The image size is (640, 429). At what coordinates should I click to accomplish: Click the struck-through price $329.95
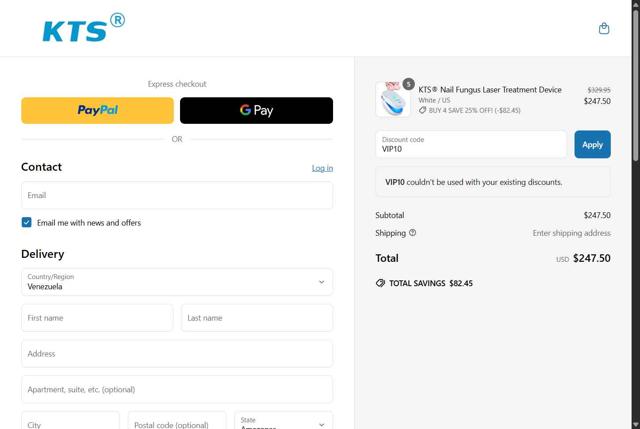599,90
